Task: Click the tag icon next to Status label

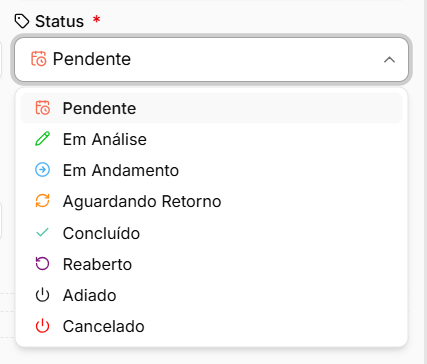Action: (x=22, y=21)
